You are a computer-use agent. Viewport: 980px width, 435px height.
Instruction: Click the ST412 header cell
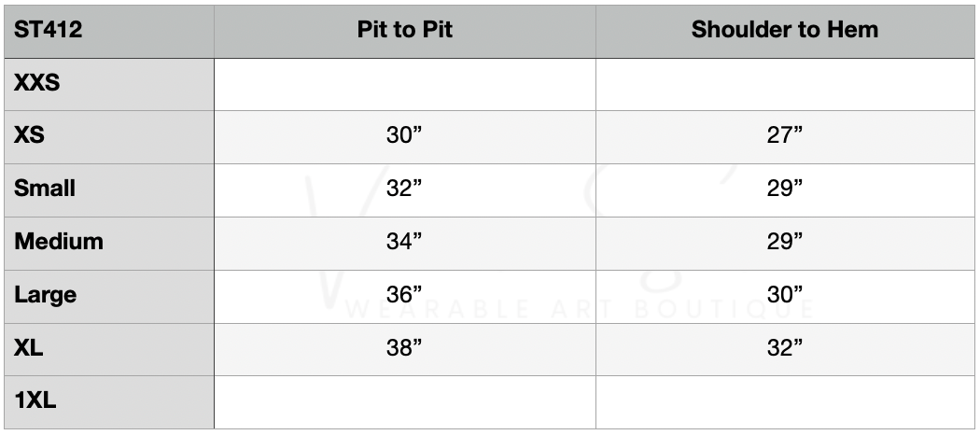[49, 30]
